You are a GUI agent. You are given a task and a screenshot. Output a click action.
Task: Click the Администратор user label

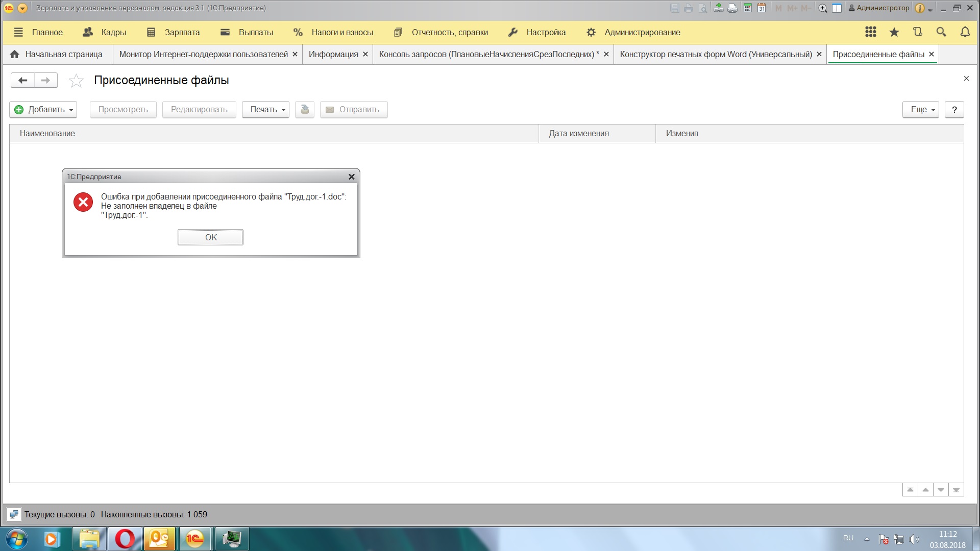click(x=878, y=8)
